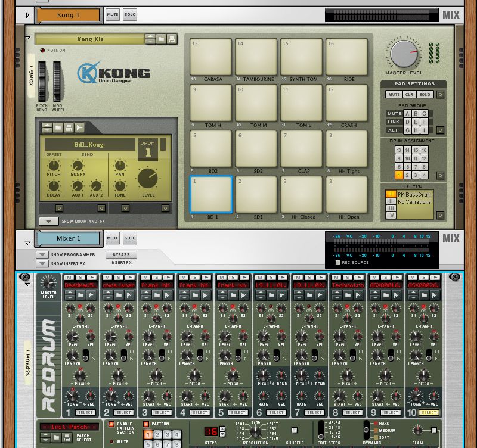Screen dimensions: 477x448
Task: Expand Show Drum and FX panel
Action: click(x=49, y=221)
